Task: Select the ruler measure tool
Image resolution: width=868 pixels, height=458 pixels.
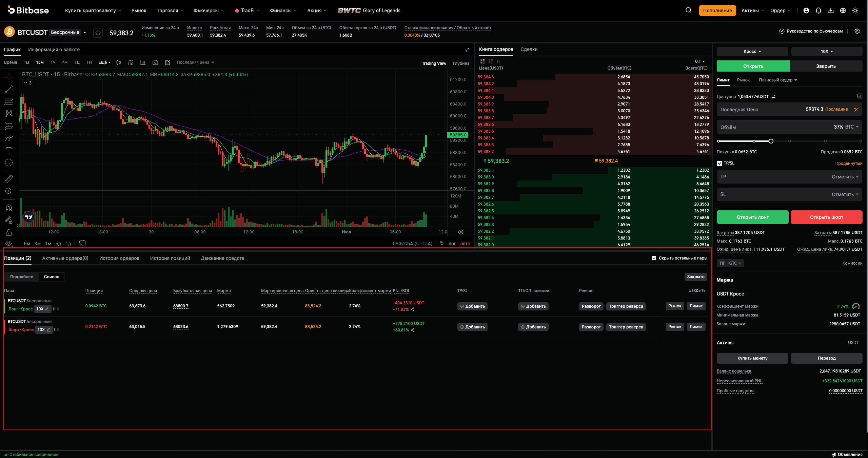Action: click(9, 179)
